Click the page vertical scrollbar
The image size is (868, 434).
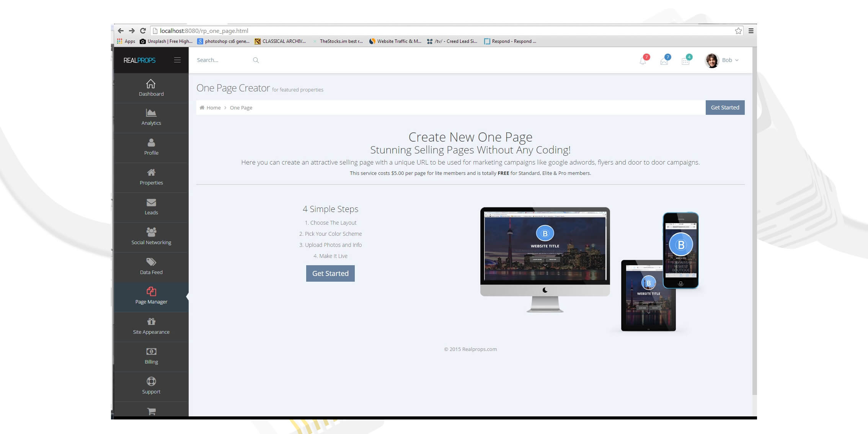[x=754, y=222]
